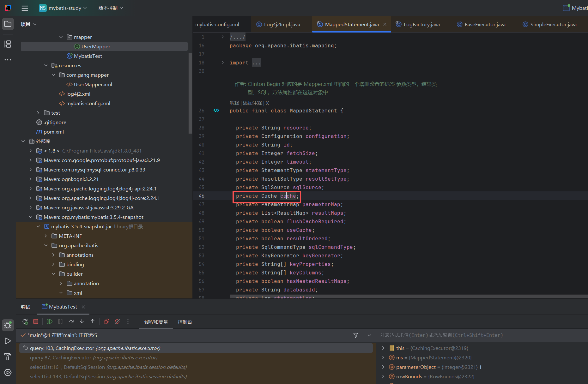
Task: Collapse the 外部库 node
Action: click(23, 141)
